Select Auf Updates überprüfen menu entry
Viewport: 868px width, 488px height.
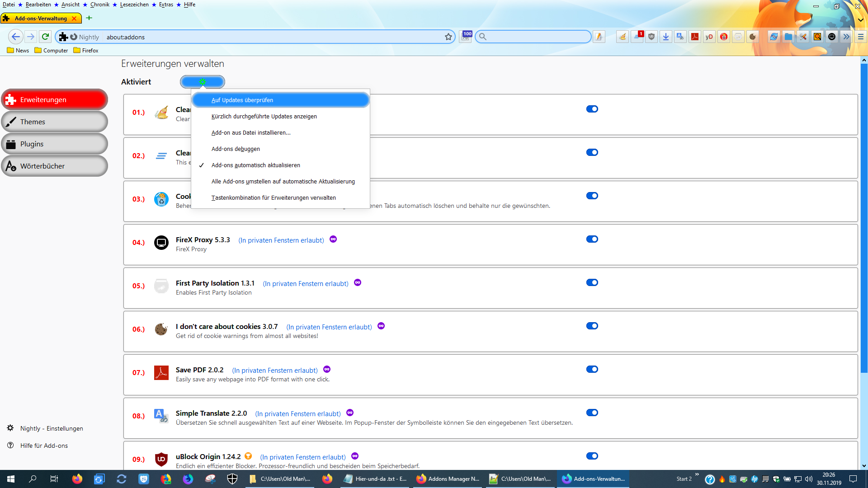point(242,100)
